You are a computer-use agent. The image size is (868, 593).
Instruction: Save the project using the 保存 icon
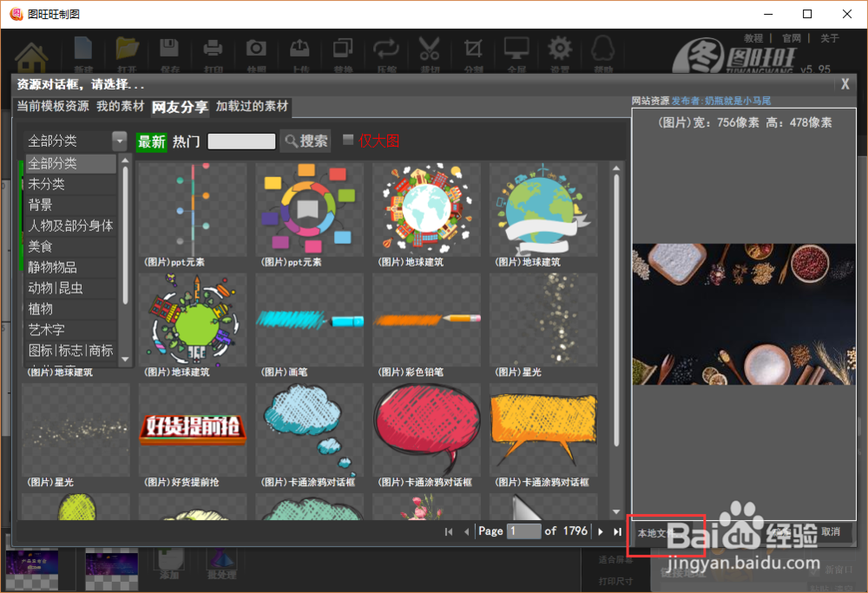(x=170, y=48)
